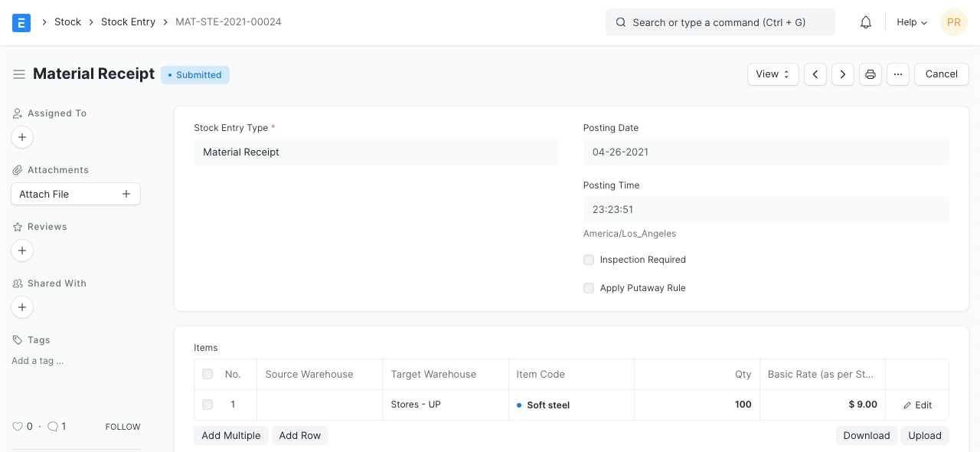Toggle the Inspection Required checkbox

[x=589, y=260]
